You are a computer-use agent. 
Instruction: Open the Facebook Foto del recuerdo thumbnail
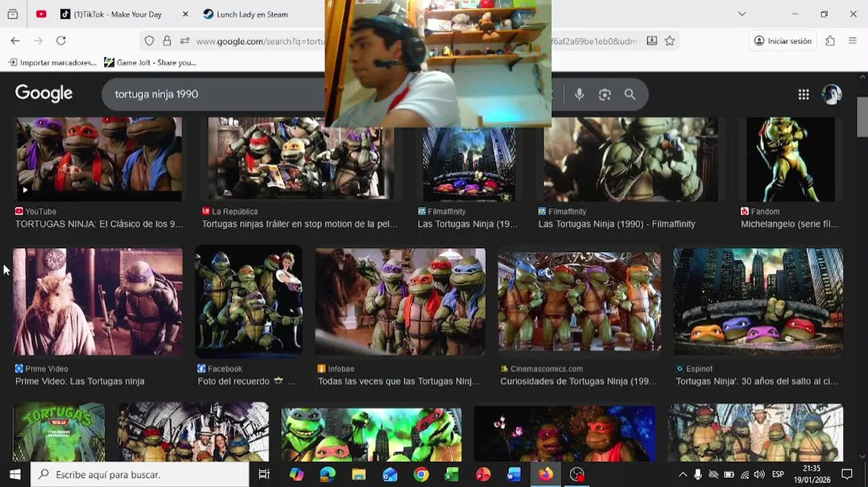click(249, 302)
